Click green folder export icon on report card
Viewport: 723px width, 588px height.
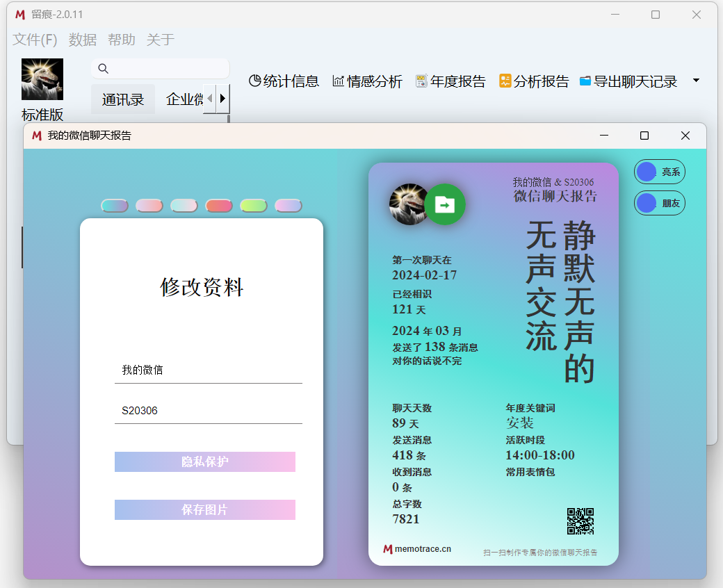tap(445, 204)
